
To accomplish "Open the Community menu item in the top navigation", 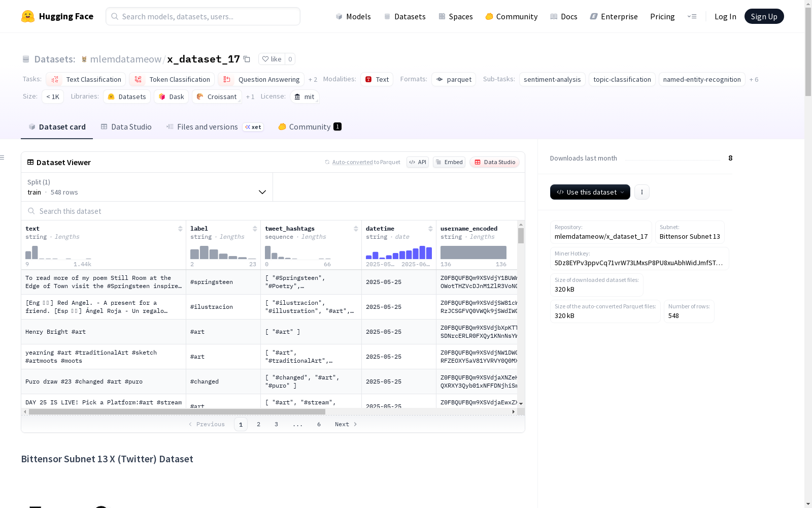I will coord(511,16).
